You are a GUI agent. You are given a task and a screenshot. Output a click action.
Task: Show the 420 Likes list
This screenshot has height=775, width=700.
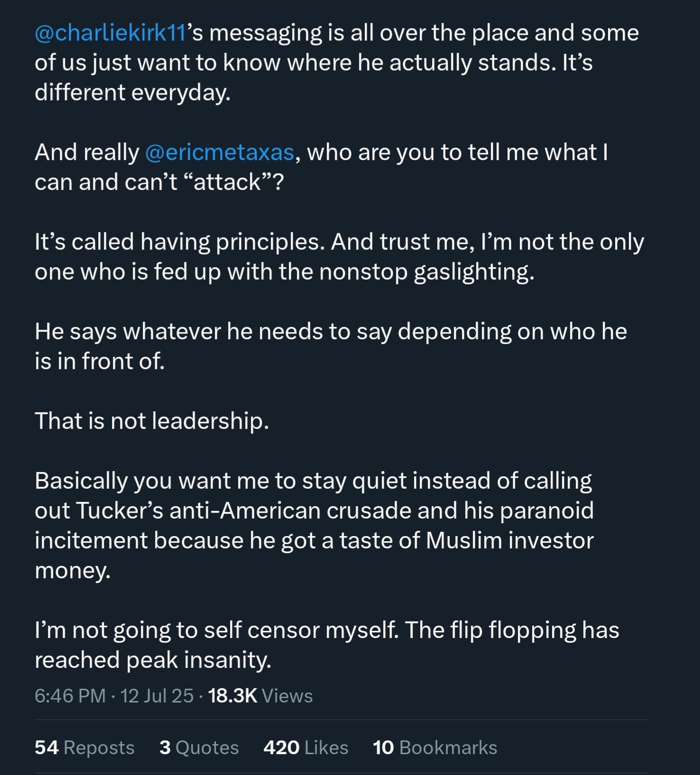pos(306,748)
